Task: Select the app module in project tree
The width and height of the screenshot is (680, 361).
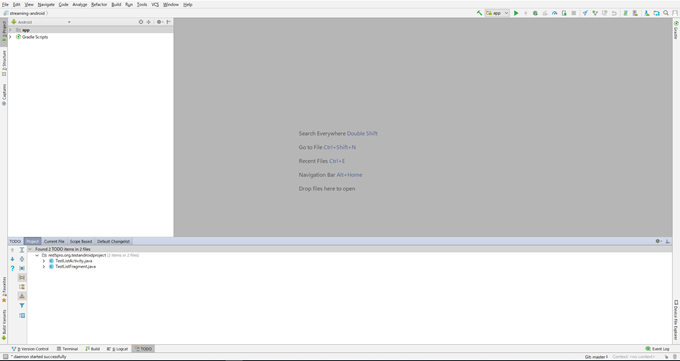Action: coord(26,30)
